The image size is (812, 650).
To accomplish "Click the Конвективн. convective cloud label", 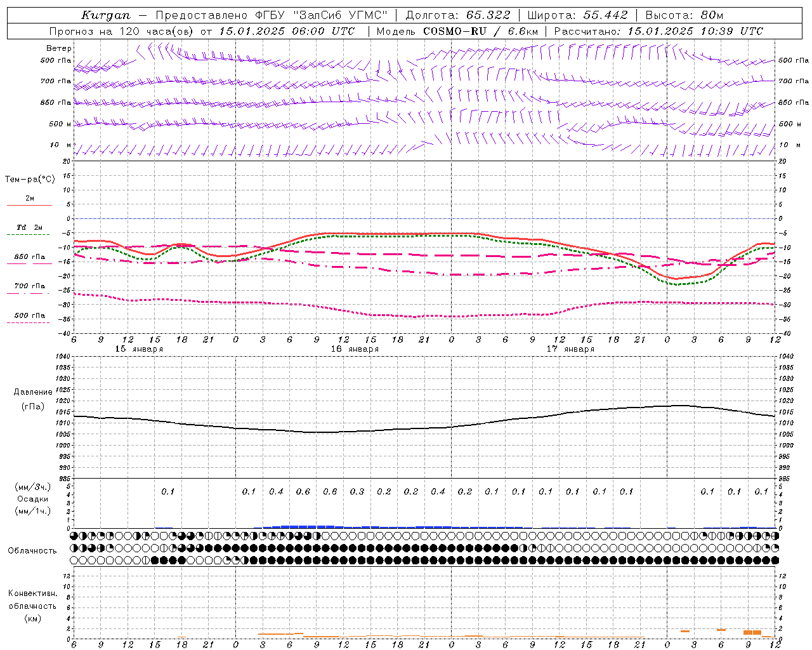I will click(32, 594).
